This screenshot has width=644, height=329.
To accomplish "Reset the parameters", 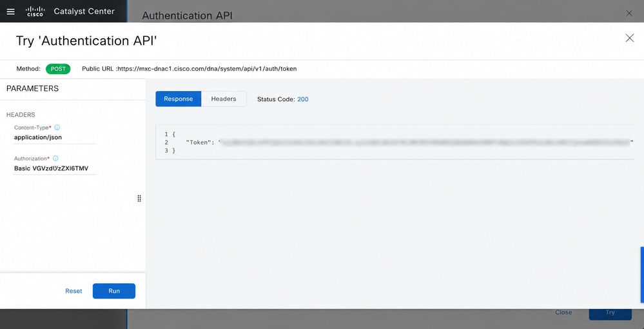I will (73, 291).
